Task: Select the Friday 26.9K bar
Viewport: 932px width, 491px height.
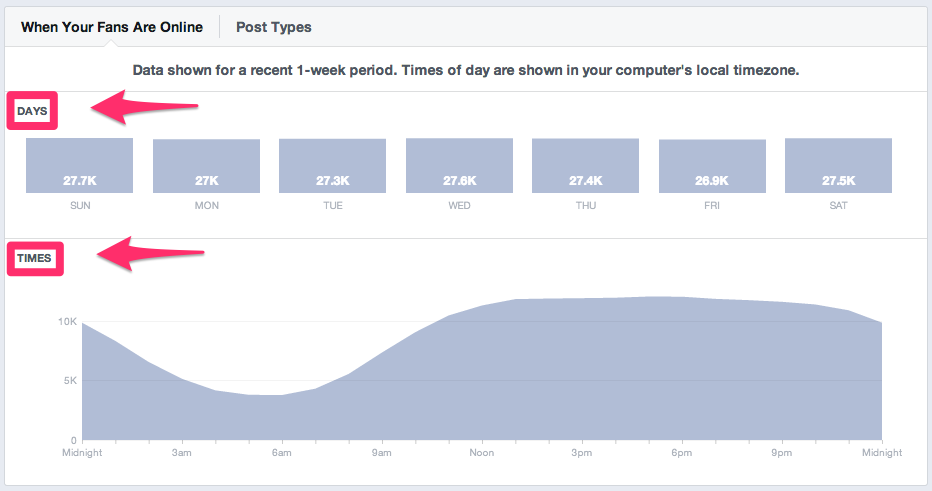Action: point(712,165)
